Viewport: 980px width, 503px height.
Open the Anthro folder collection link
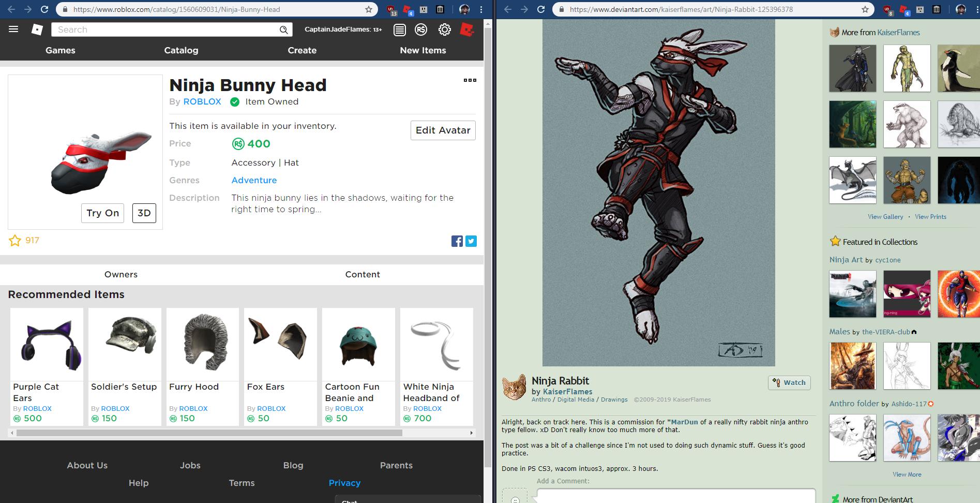coord(854,404)
